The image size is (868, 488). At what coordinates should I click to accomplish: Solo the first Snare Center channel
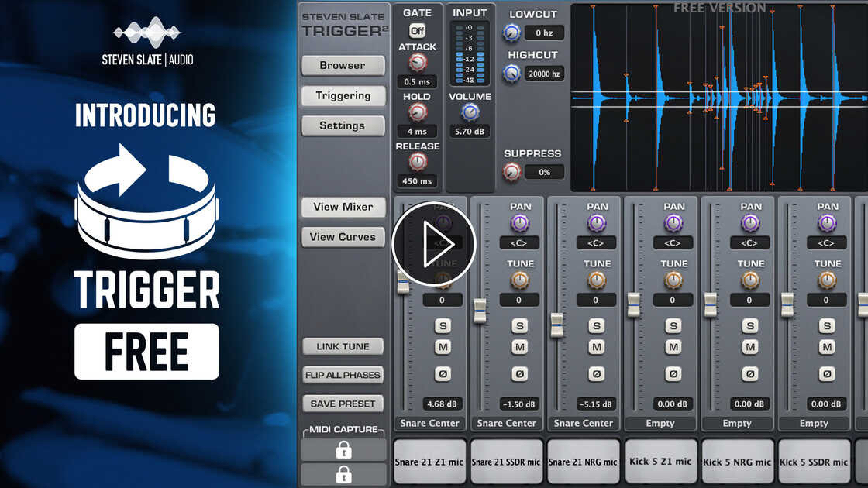pyautogui.click(x=443, y=325)
